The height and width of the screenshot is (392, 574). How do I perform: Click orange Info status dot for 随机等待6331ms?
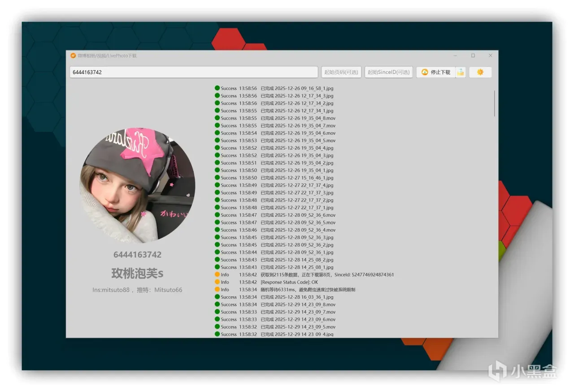pos(217,289)
